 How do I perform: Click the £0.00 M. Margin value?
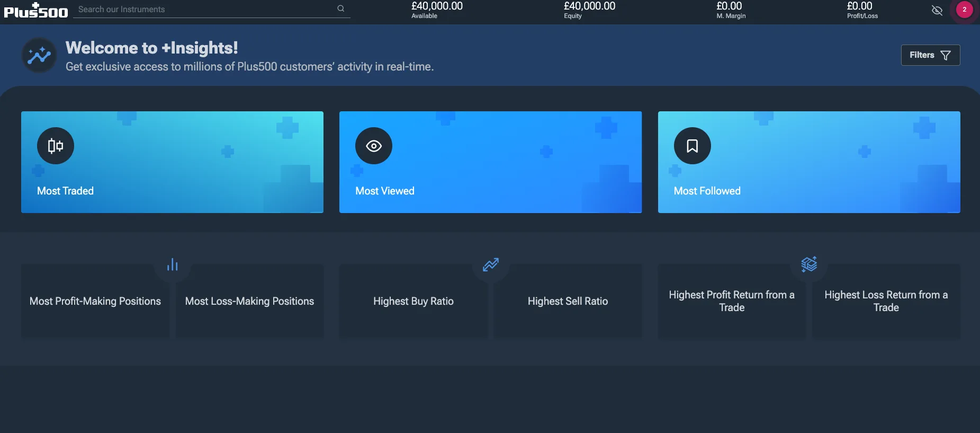[729, 6]
